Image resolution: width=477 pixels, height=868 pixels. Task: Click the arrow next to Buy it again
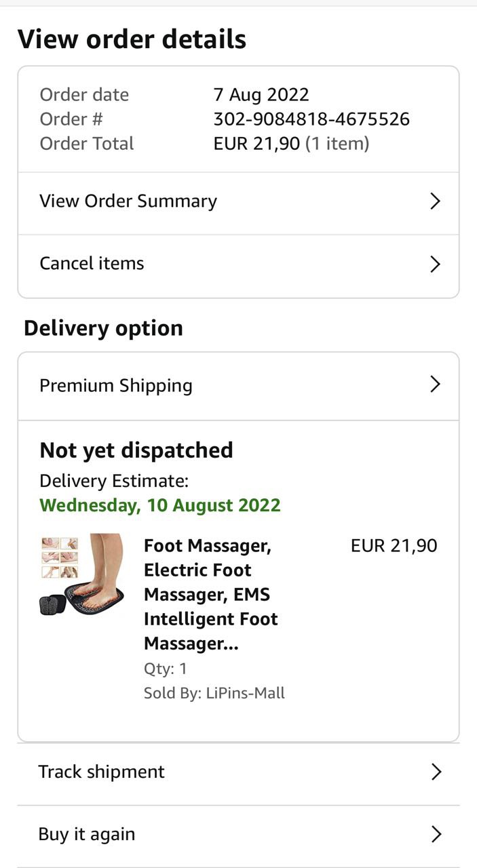[x=436, y=834]
